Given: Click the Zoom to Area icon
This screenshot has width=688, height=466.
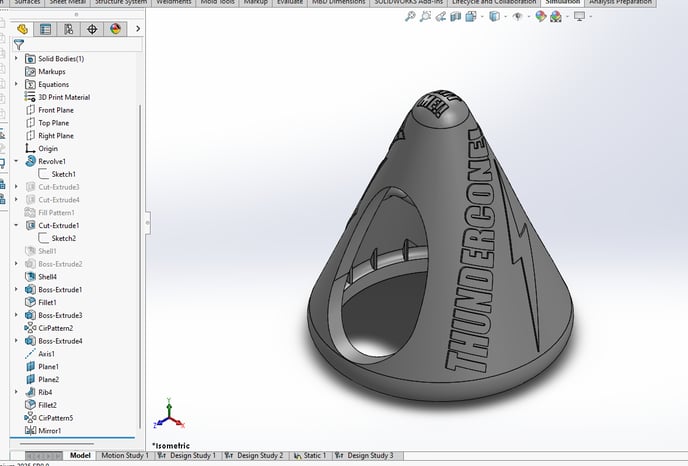Looking at the screenshot, I should [425, 17].
